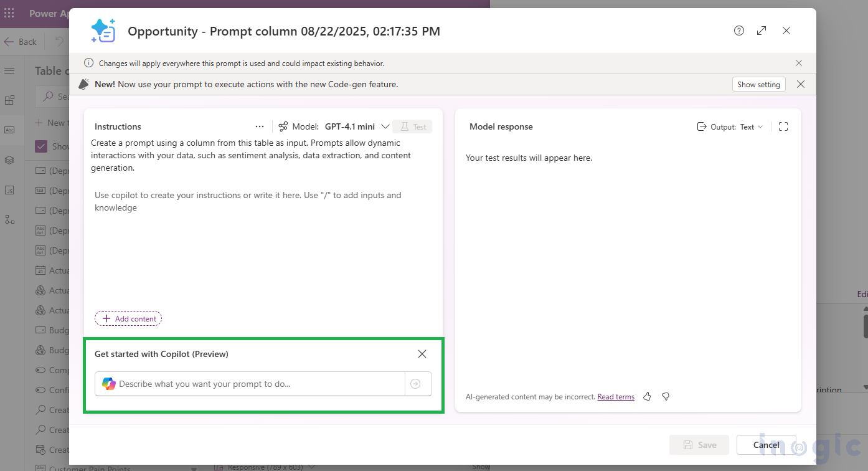
Task: Click the model icon beside Model label
Action: coord(283,126)
